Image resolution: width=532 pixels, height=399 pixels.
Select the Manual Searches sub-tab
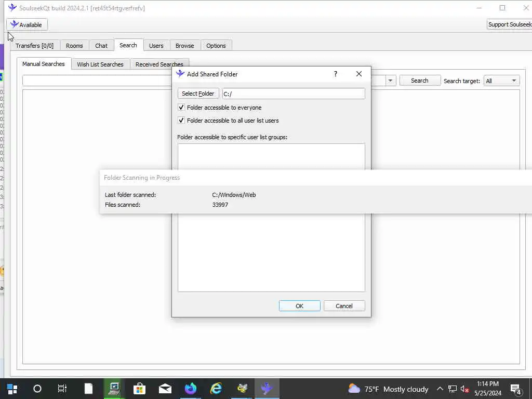click(44, 64)
